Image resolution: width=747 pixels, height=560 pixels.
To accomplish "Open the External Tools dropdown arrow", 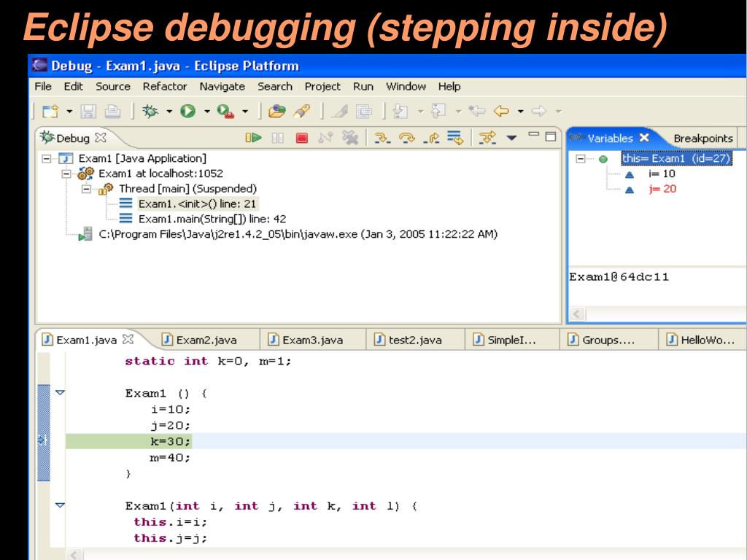I will (245, 112).
